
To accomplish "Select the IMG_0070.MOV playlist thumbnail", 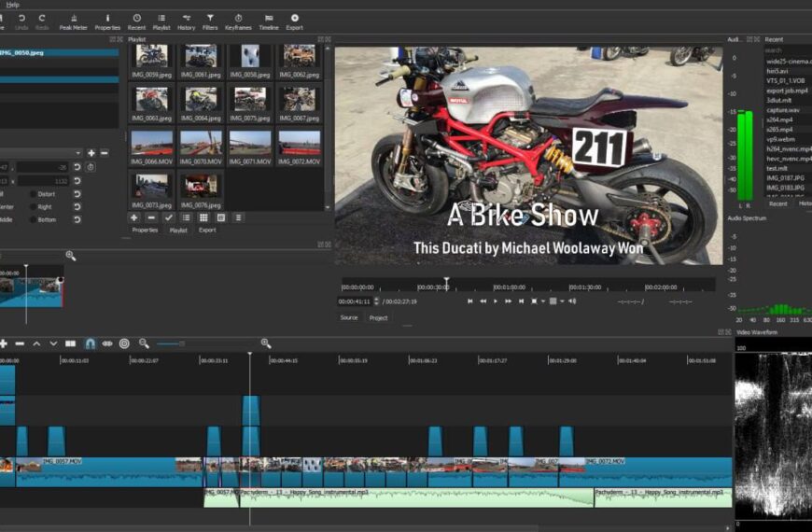I will point(201,145).
